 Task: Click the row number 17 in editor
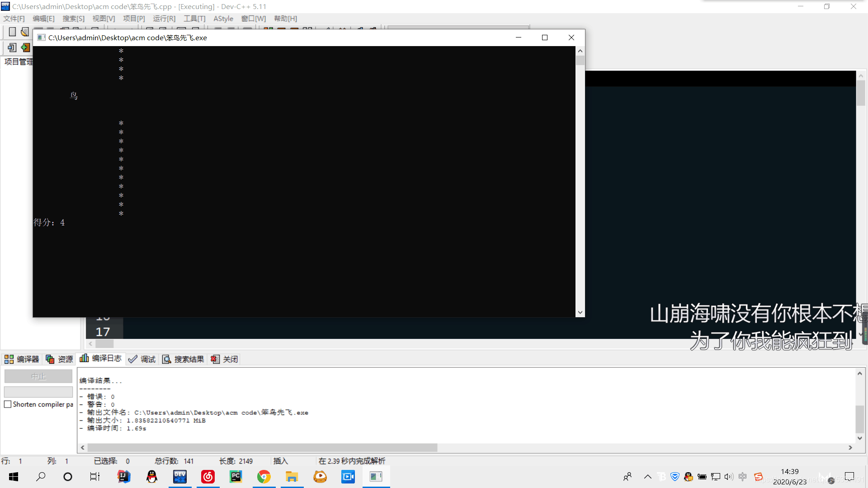[103, 331]
